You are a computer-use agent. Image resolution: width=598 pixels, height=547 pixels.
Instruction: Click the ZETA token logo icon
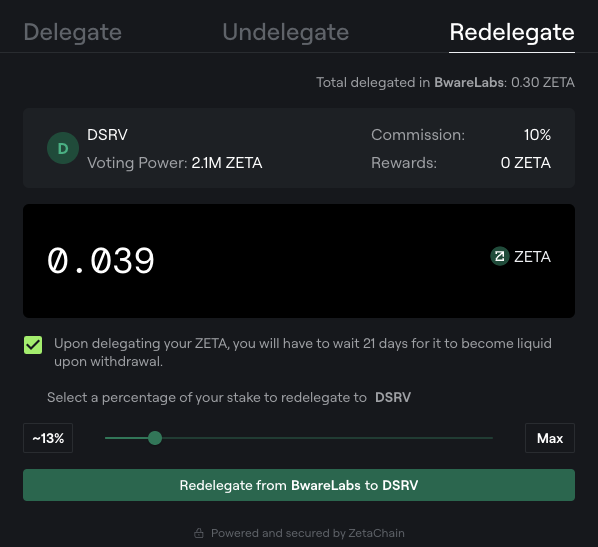click(x=500, y=256)
